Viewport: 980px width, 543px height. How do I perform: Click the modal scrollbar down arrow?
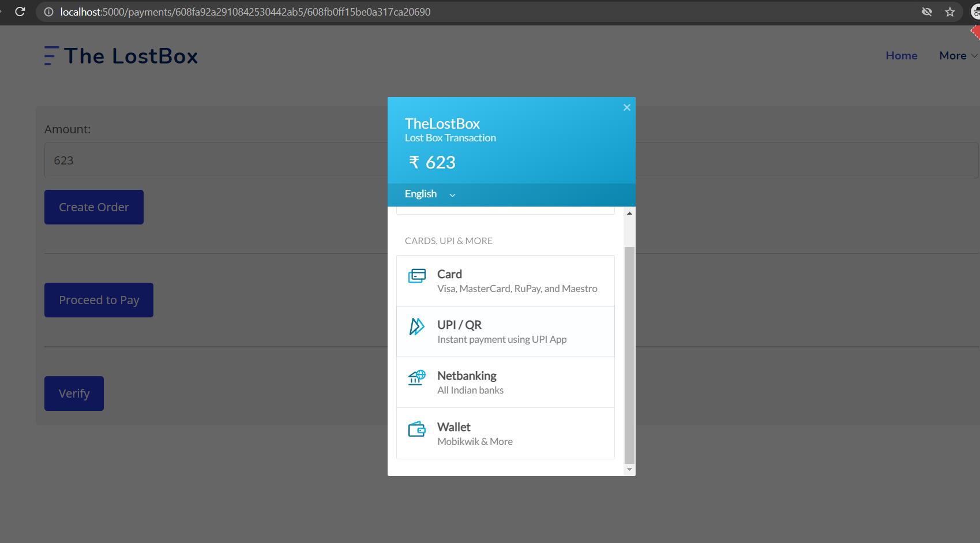pos(629,470)
